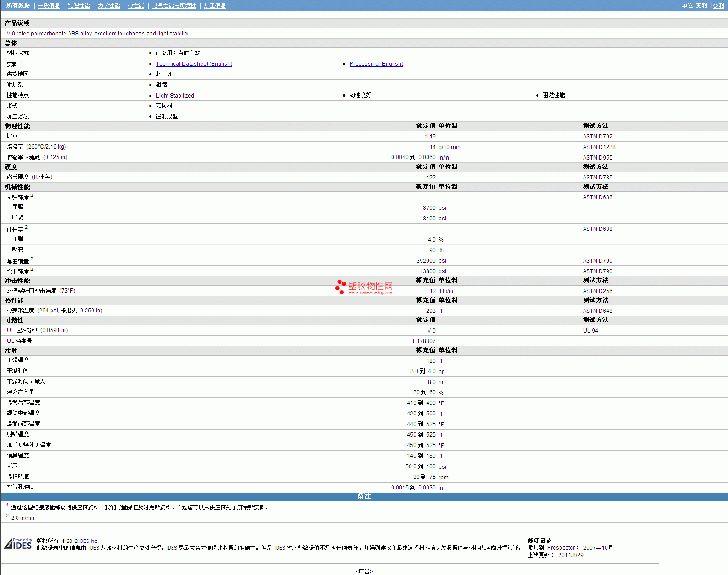
Task: Select the ASTM D955 test method text
Action: (597, 158)
